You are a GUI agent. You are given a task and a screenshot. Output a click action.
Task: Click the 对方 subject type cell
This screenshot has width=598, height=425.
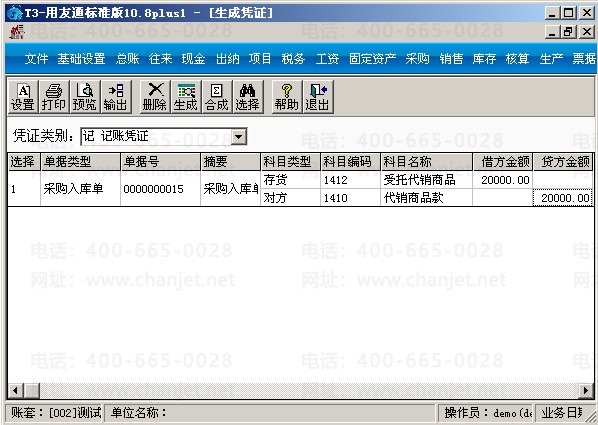tap(291, 198)
